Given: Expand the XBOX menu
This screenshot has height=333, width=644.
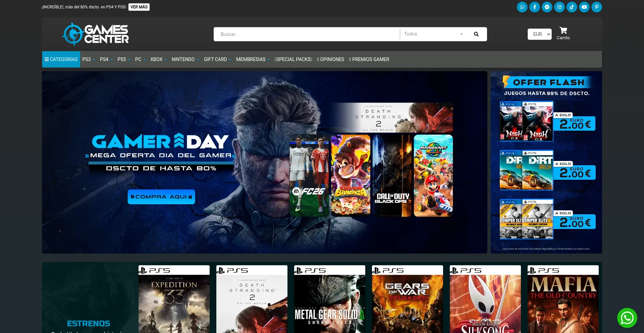Looking at the screenshot, I should click(x=158, y=59).
